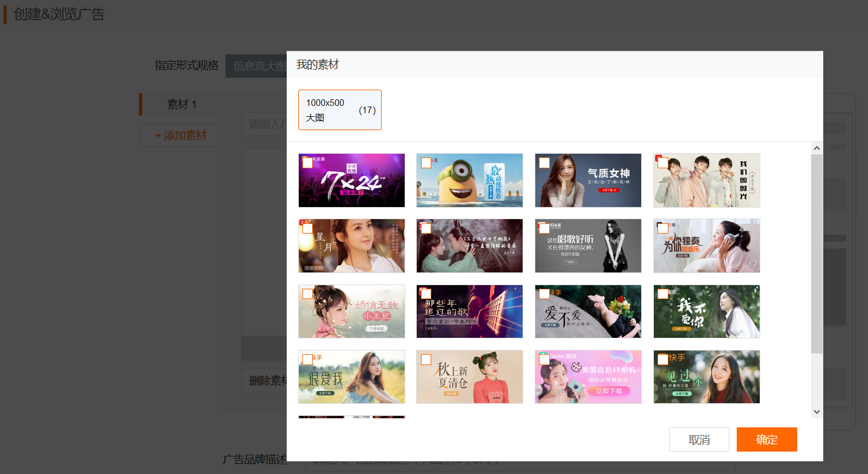Viewport: 868px width, 474px height.
Task: Select the 那些年追过的歌 guitar banner
Action: click(x=469, y=311)
